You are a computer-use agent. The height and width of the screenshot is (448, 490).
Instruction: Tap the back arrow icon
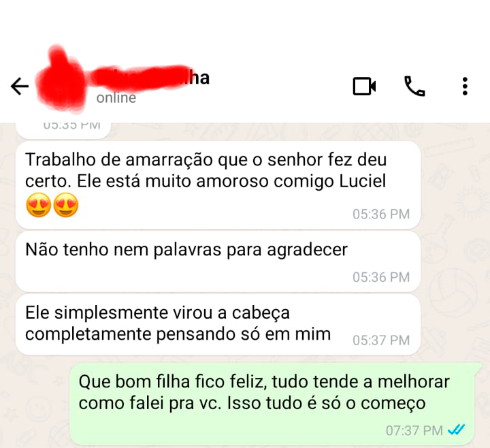click(x=20, y=86)
